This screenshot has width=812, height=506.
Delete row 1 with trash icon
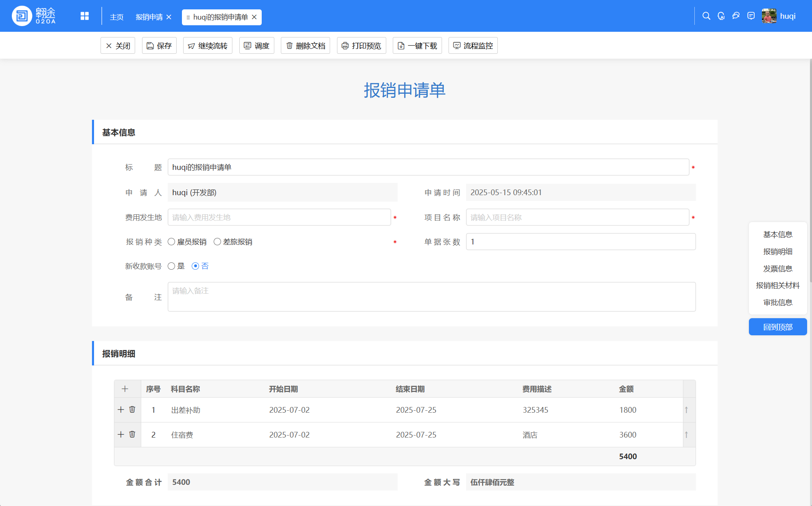(x=132, y=409)
